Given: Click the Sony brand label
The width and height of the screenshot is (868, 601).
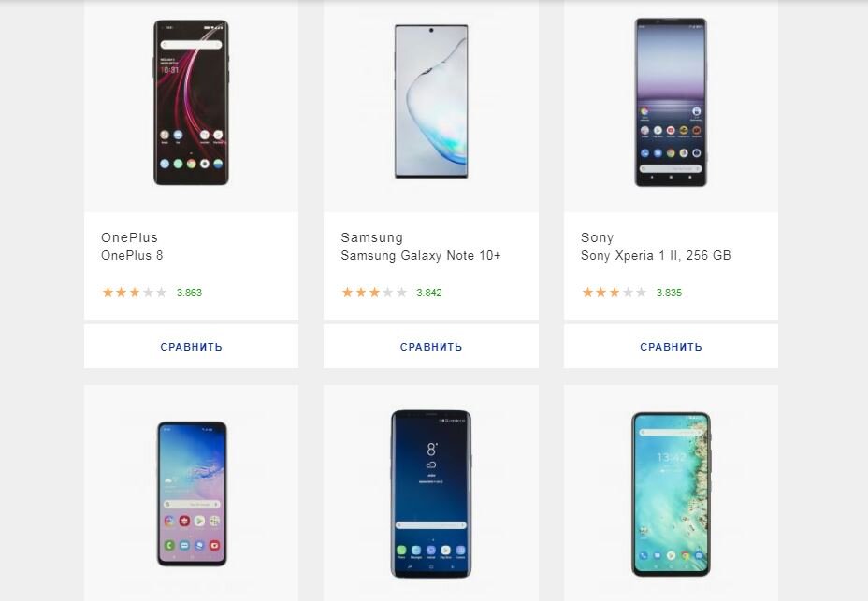Looking at the screenshot, I should [598, 237].
